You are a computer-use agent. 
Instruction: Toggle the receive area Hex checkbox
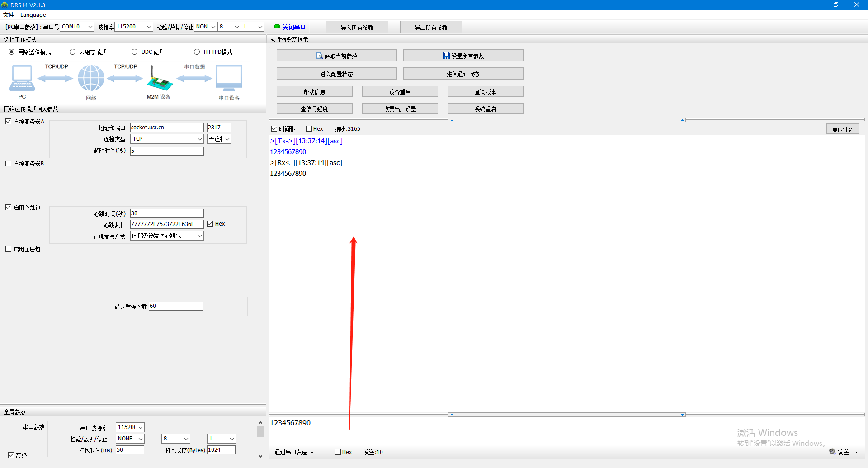(309, 129)
